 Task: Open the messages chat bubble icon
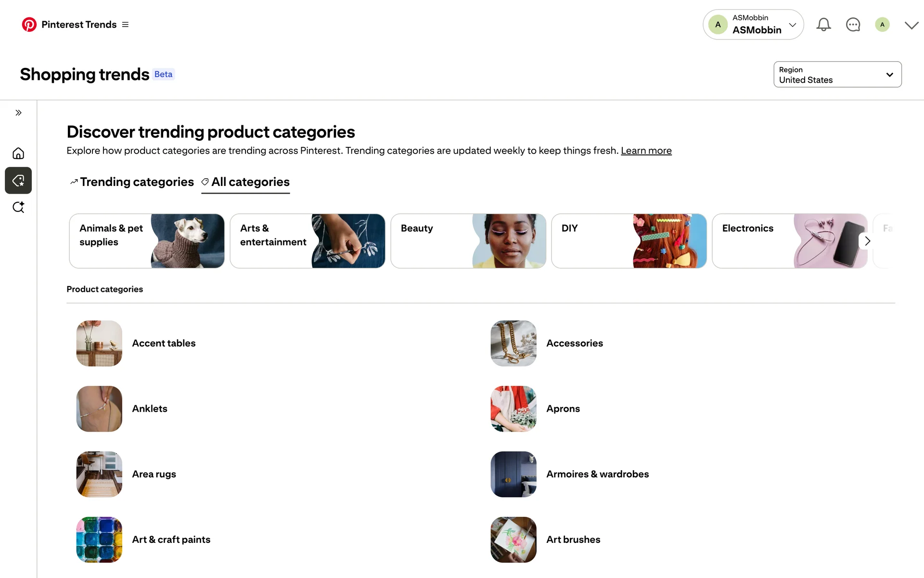coord(853,25)
